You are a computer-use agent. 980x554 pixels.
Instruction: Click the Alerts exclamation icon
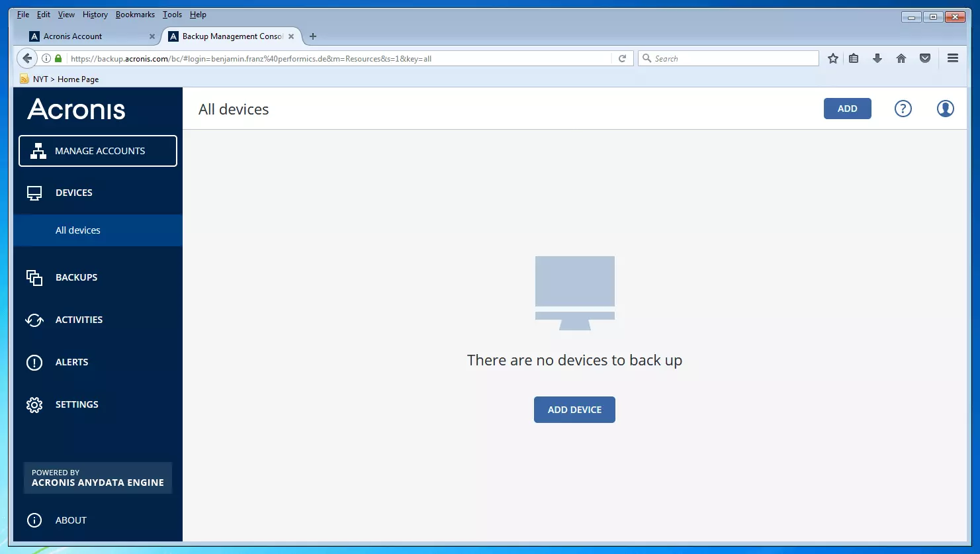(x=34, y=362)
